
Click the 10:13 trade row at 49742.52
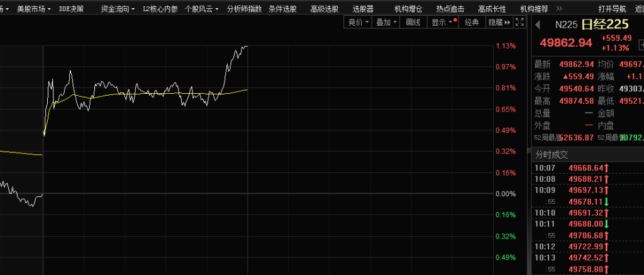coord(585,257)
